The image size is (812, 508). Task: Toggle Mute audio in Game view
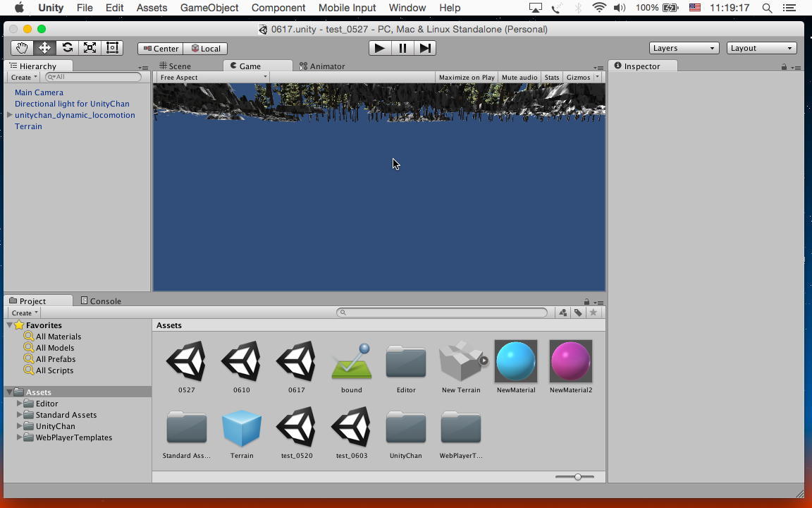(519, 78)
